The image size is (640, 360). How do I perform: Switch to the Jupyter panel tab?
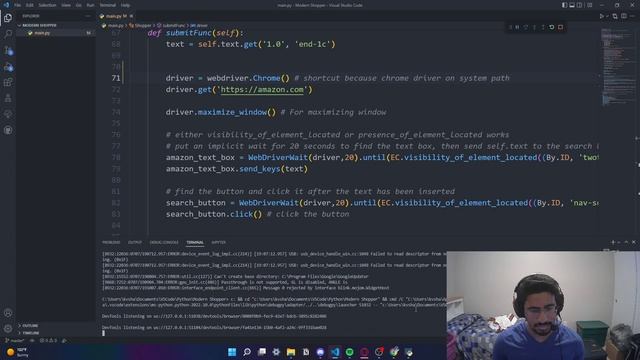(218, 242)
